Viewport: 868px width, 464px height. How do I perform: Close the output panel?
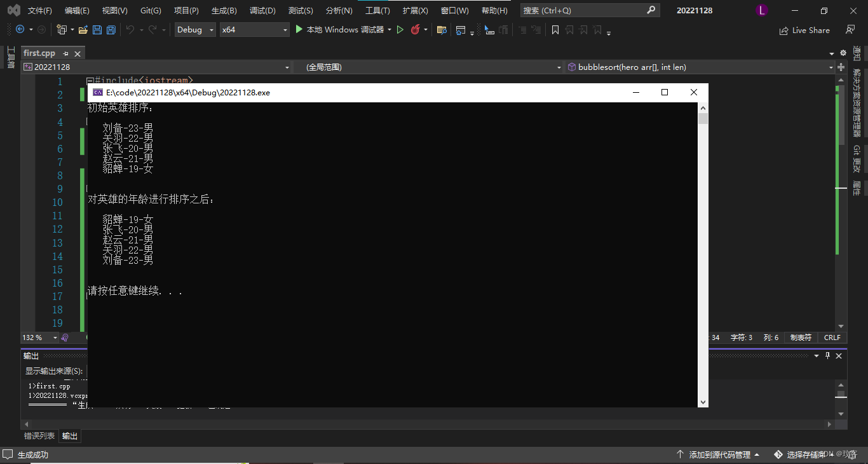click(839, 355)
